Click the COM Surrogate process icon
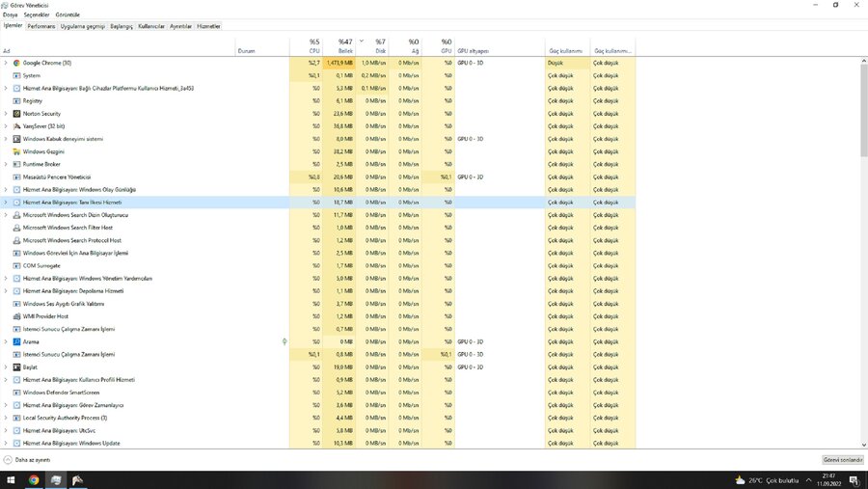Screen dimensions: 868x489 pos(16,266)
